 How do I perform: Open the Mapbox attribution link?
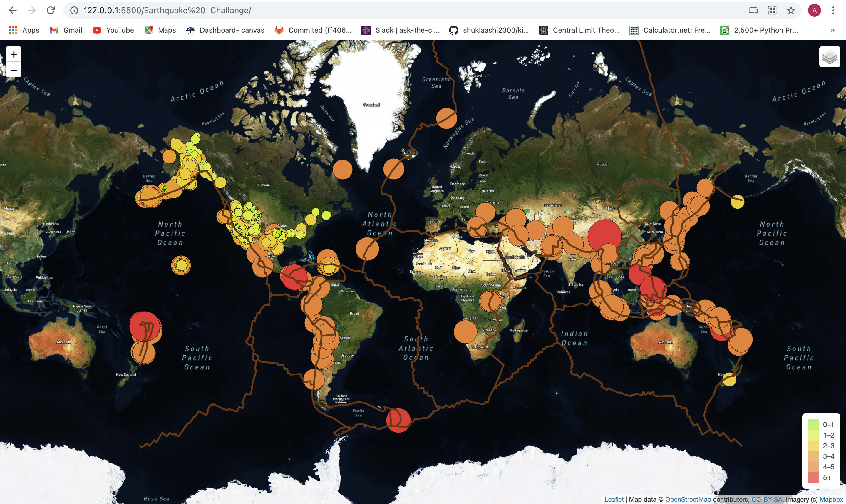click(x=831, y=499)
